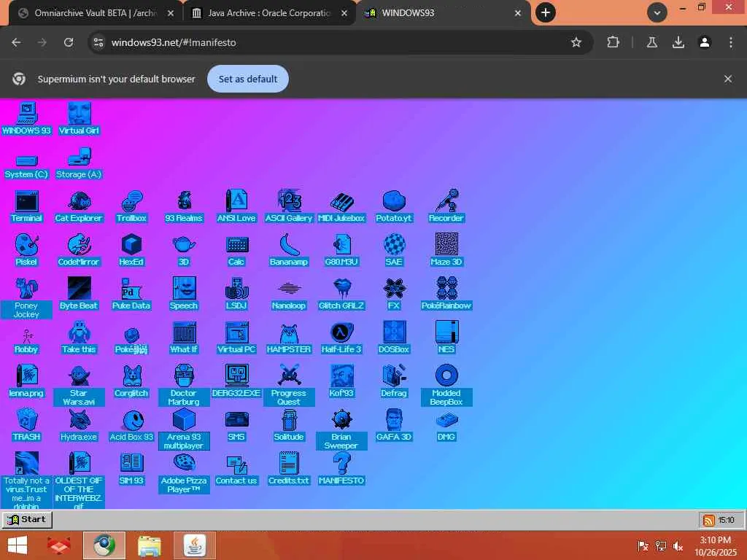This screenshot has width=747, height=560.
Task: Click the RSS feed tray icon
Action: coord(708,520)
